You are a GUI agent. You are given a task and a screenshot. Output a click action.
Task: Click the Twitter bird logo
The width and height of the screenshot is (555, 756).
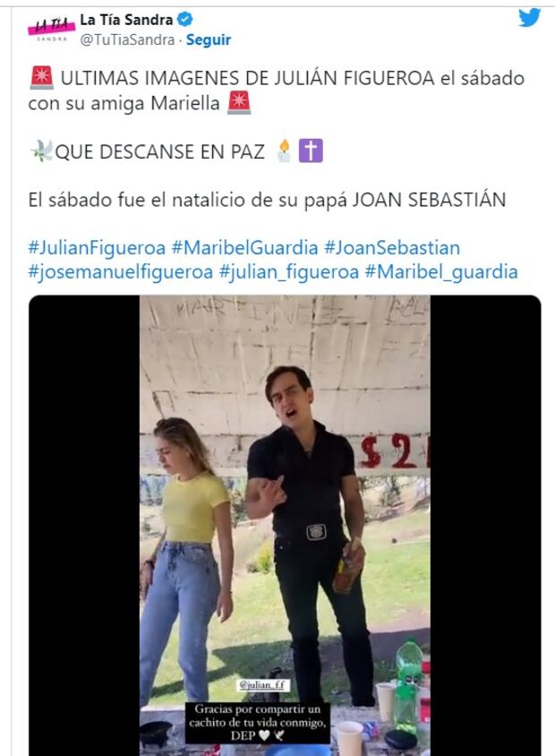(x=529, y=18)
